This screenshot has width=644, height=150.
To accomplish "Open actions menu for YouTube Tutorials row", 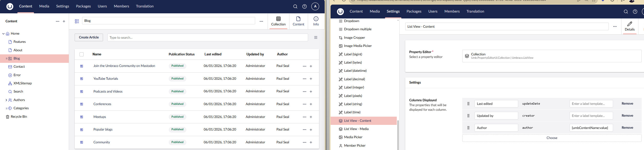I will 304,79.
